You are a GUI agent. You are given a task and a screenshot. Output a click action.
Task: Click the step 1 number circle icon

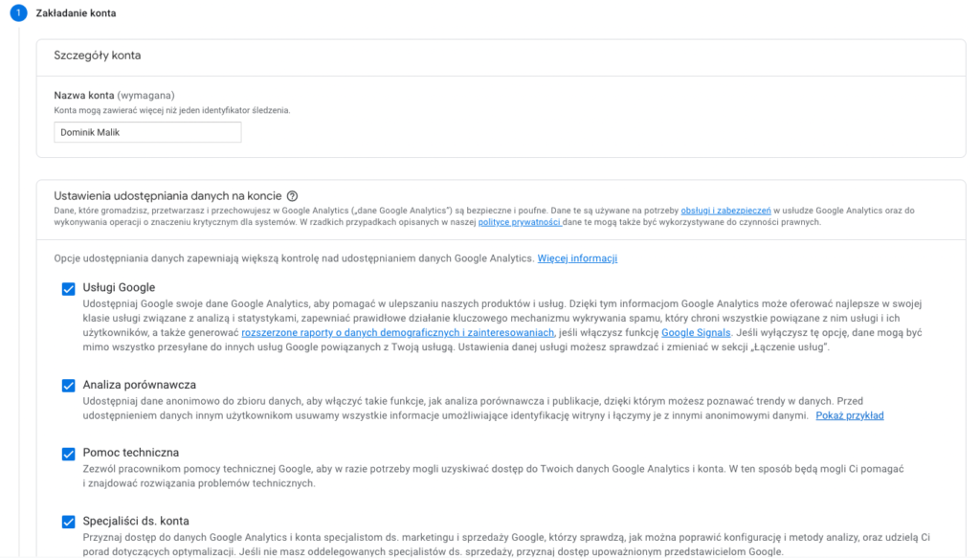[18, 13]
